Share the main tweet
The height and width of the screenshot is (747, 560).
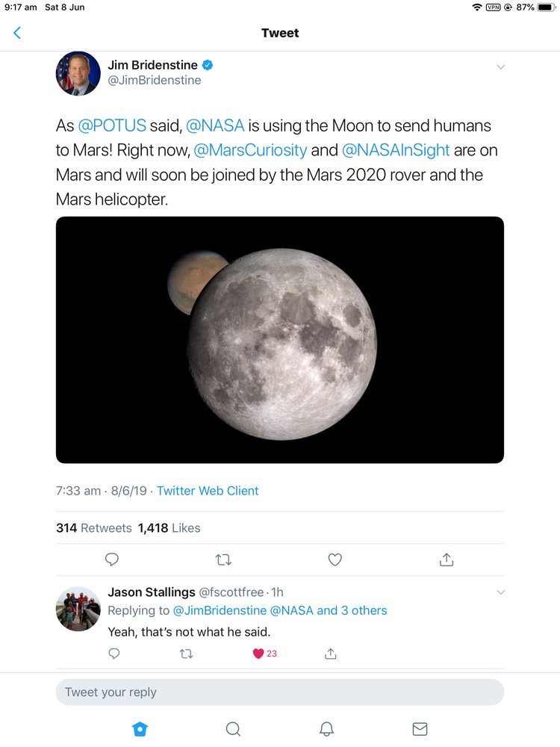[447, 560]
